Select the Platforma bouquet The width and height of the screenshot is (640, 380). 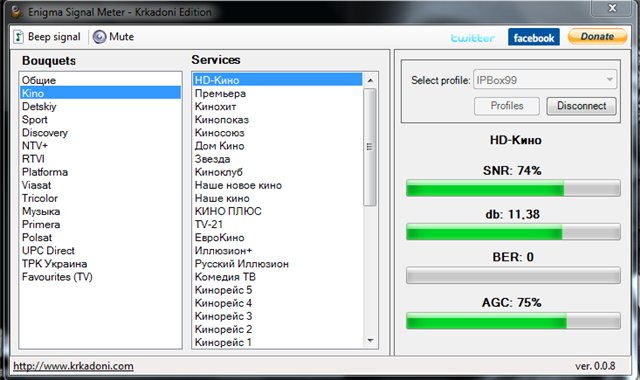tap(100, 172)
